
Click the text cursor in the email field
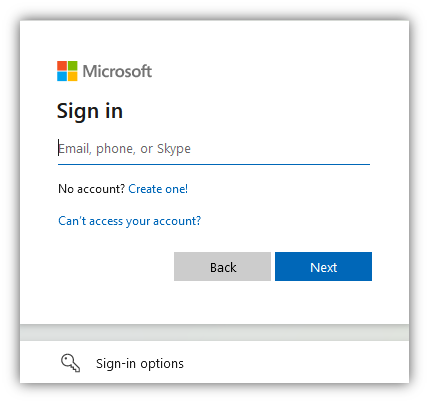click(x=59, y=148)
